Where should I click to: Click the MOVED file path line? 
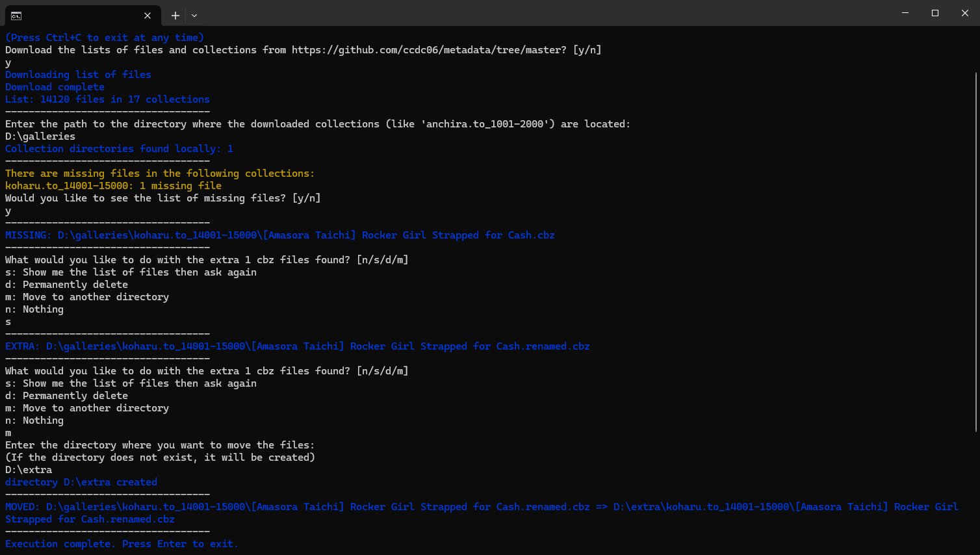pyautogui.click(x=482, y=513)
